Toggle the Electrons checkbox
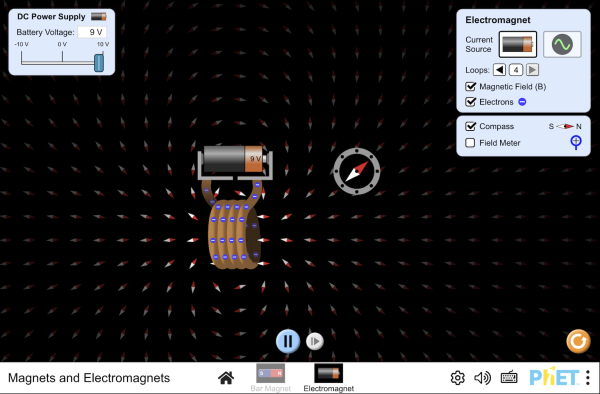 click(471, 102)
